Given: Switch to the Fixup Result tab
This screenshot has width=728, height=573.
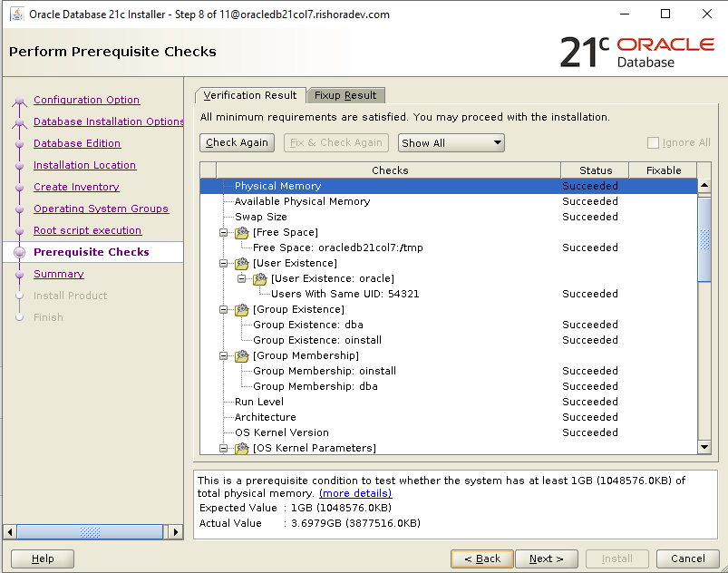Looking at the screenshot, I should [346, 95].
